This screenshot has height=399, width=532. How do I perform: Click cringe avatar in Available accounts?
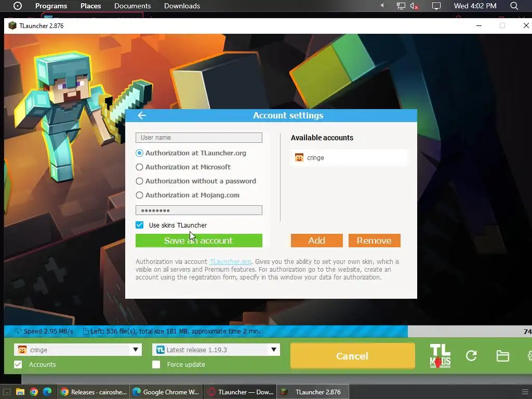point(299,157)
